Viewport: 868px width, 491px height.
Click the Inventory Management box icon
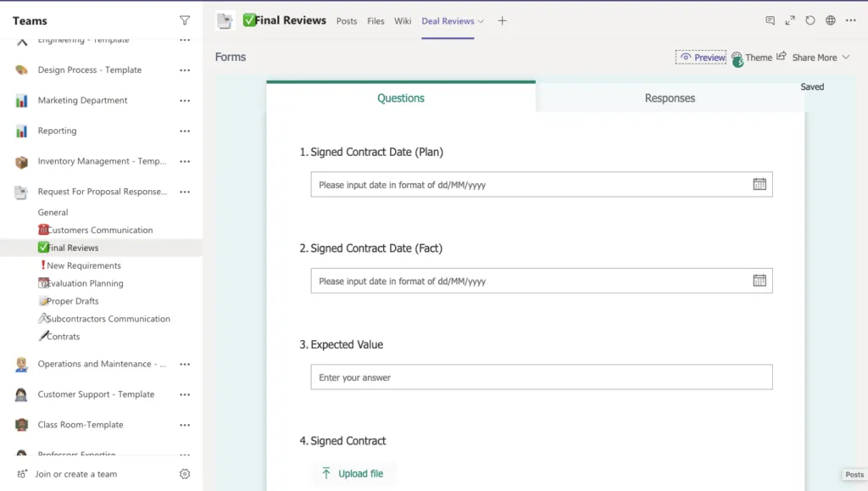[21, 162]
